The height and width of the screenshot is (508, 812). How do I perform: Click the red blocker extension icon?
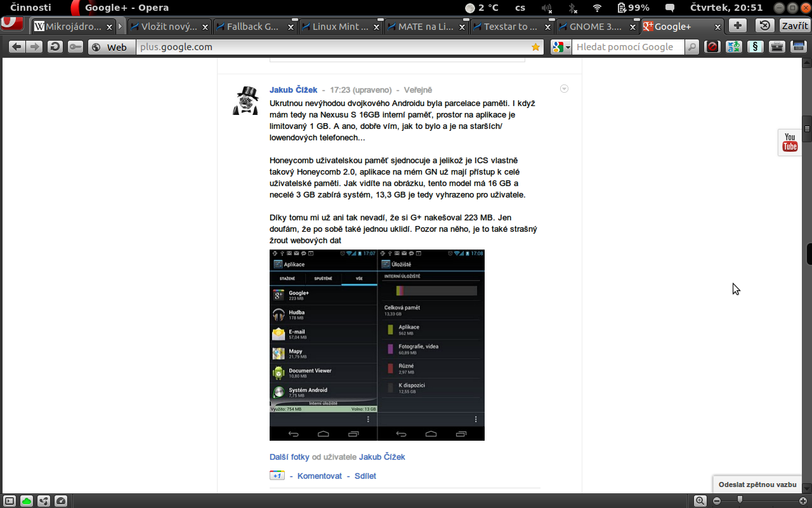[x=712, y=47]
